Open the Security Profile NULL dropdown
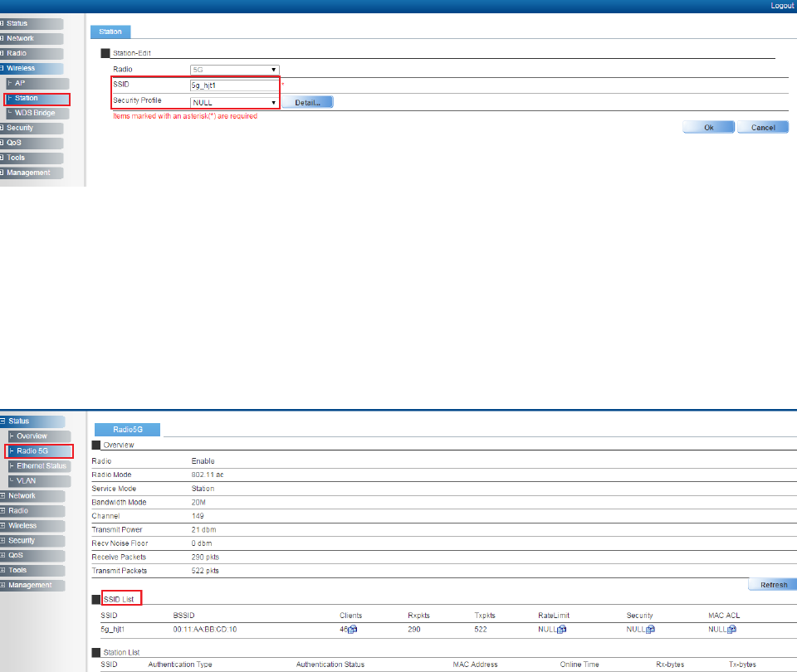Viewport: 797px width, 672px height. coord(234,103)
